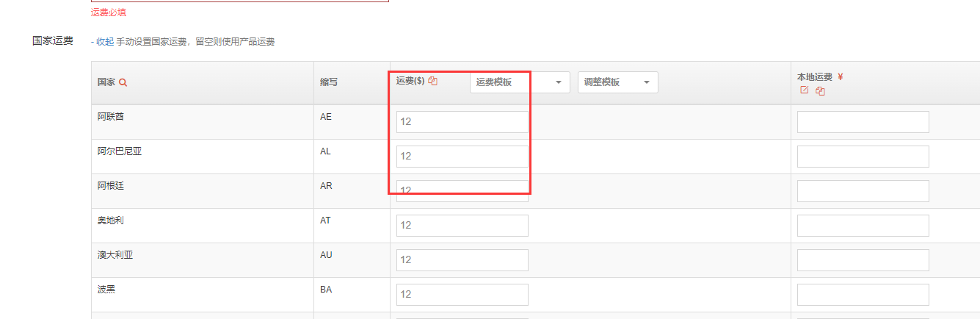Click the 运费 input for 奥地利
The height and width of the screenshot is (319, 980).
click(462, 226)
